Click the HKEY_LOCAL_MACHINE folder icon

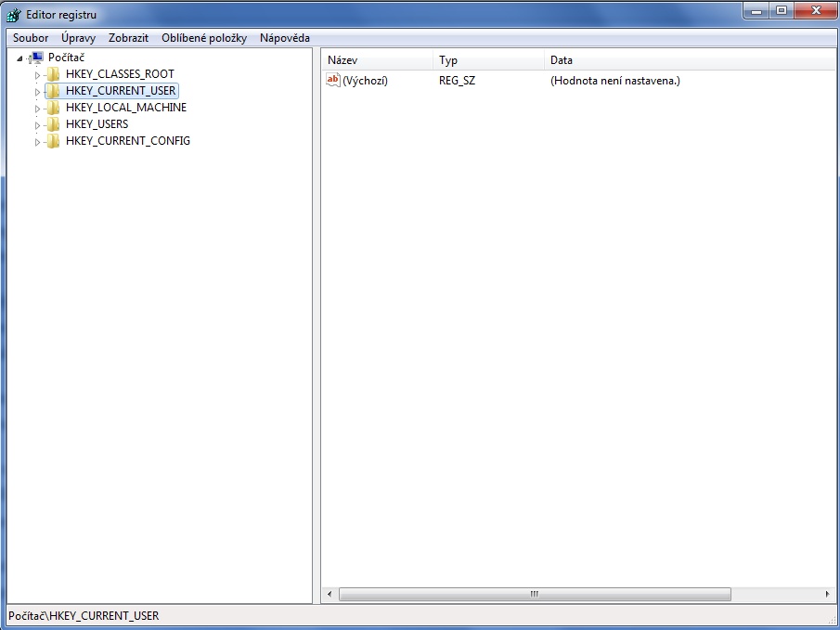[x=53, y=108]
